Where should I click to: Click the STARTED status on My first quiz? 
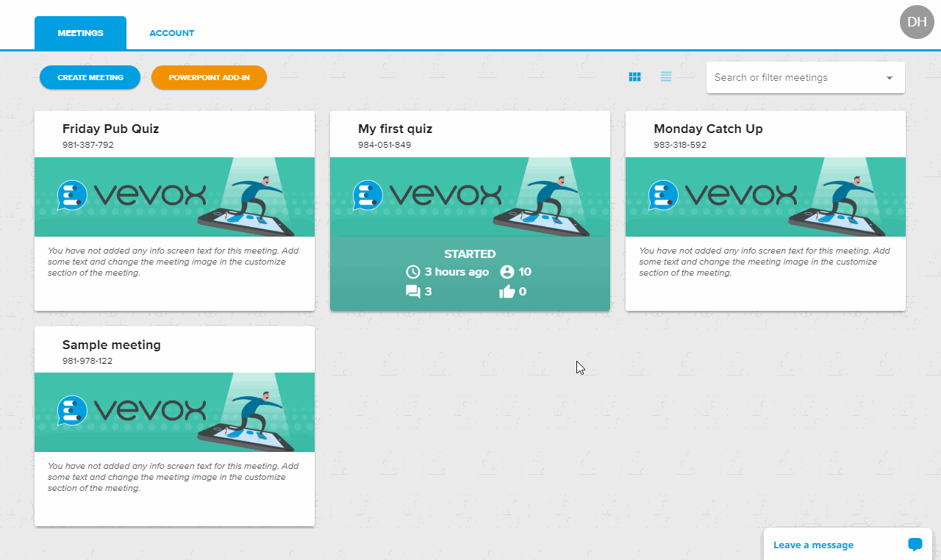(x=470, y=254)
